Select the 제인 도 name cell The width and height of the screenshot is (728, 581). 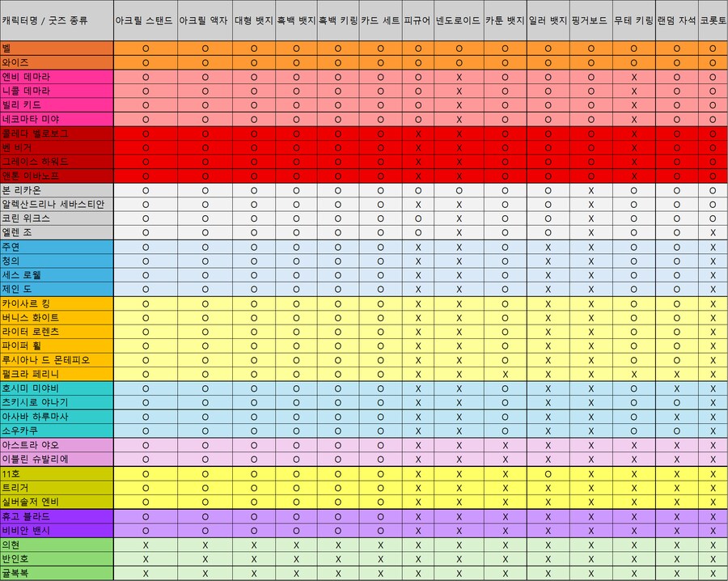pyautogui.click(x=57, y=289)
